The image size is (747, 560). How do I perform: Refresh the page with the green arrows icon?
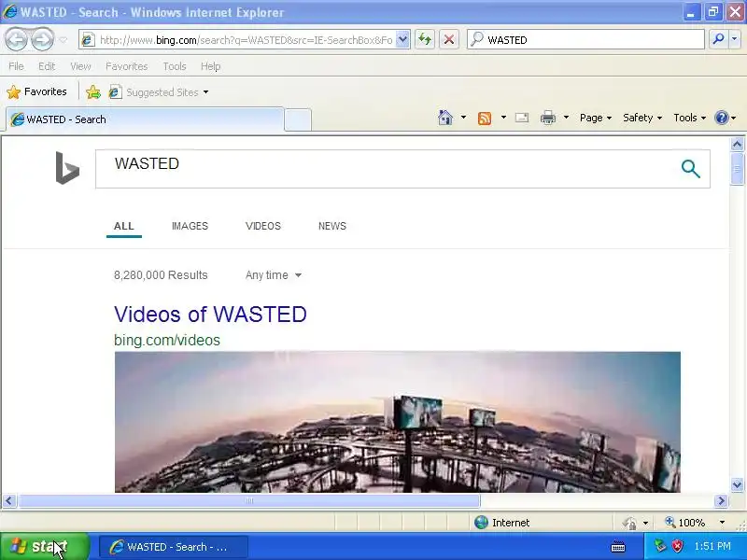(x=425, y=40)
